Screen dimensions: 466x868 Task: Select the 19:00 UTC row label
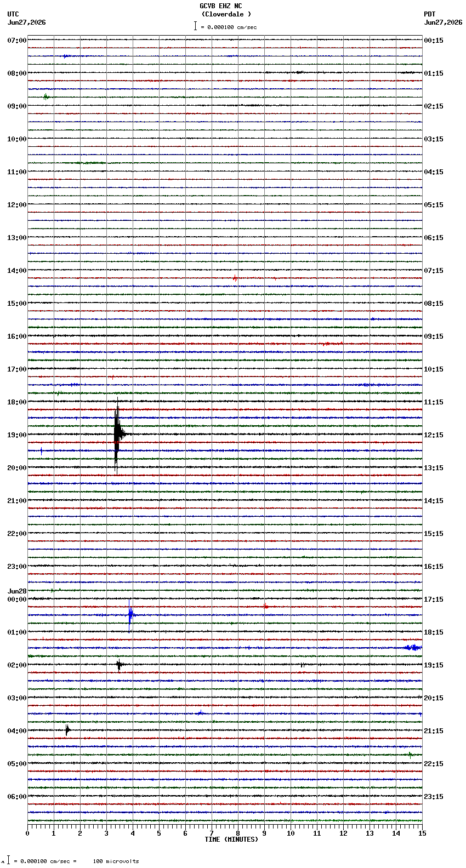(x=17, y=435)
